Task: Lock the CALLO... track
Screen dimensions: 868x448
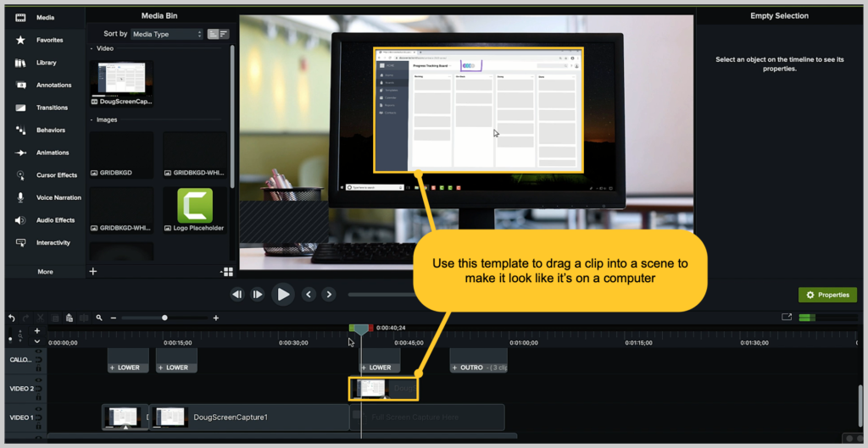Action: click(39, 368)
